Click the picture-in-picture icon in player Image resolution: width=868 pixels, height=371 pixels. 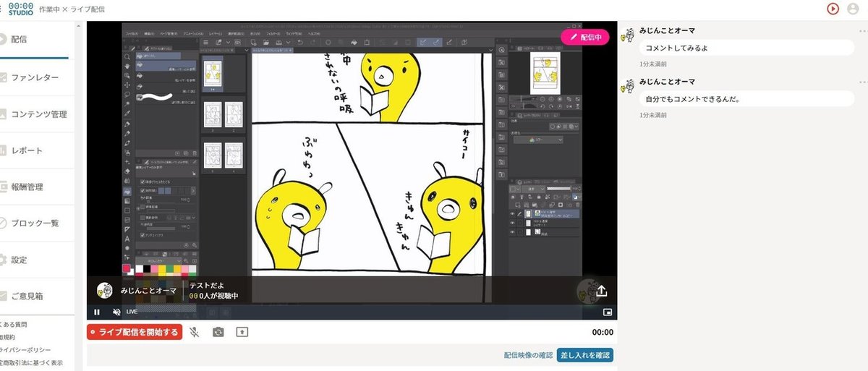(608, 312)
